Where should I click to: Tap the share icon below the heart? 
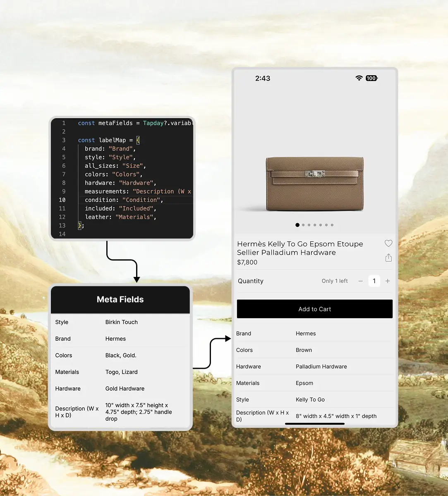point(388,258)
